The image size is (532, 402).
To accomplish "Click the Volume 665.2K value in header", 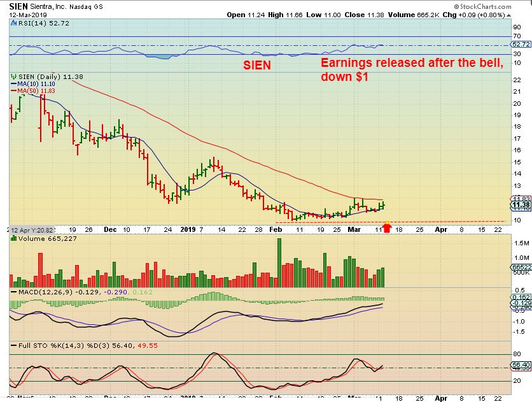I will tap(414, 15).
